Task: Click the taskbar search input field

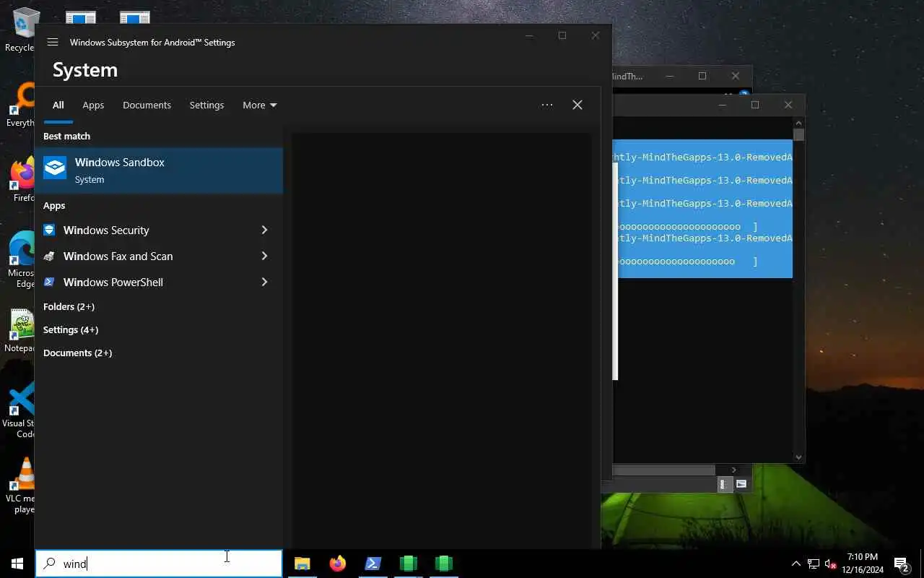Action: (x=159, y=564)
